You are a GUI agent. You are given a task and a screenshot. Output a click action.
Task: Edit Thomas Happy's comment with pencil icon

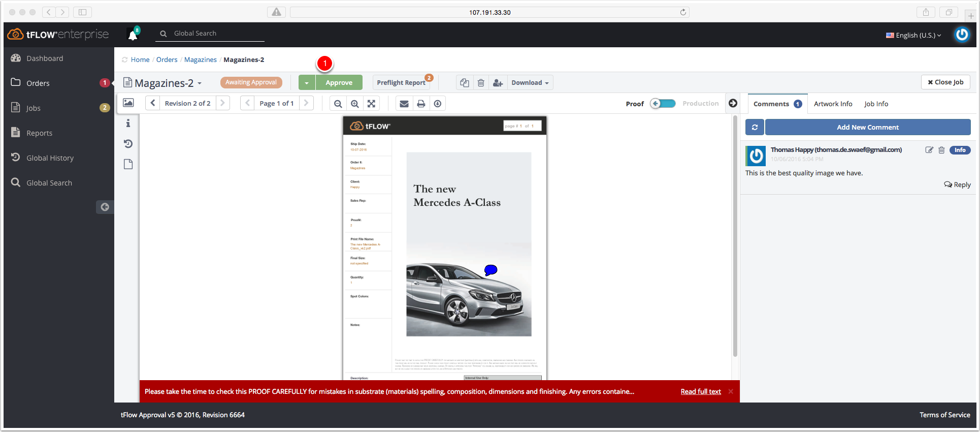(929, 150)
